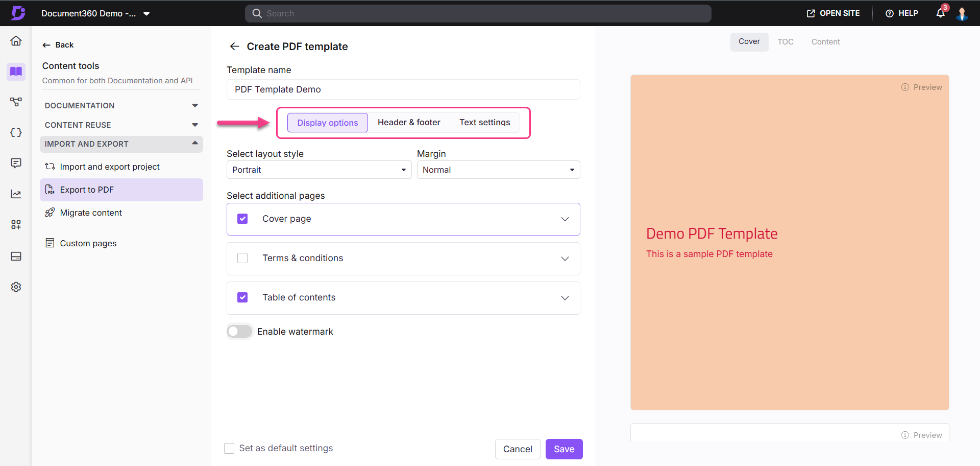Click the Settings gear icon in sidebar

[16, 287]
